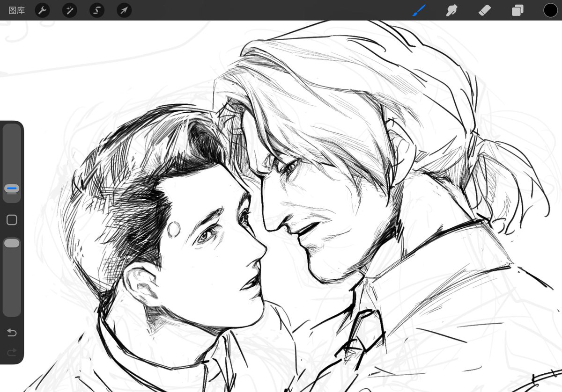The image size is (562, 392).
Task: Open the black color swatch picker
Action: pos(550,10)
